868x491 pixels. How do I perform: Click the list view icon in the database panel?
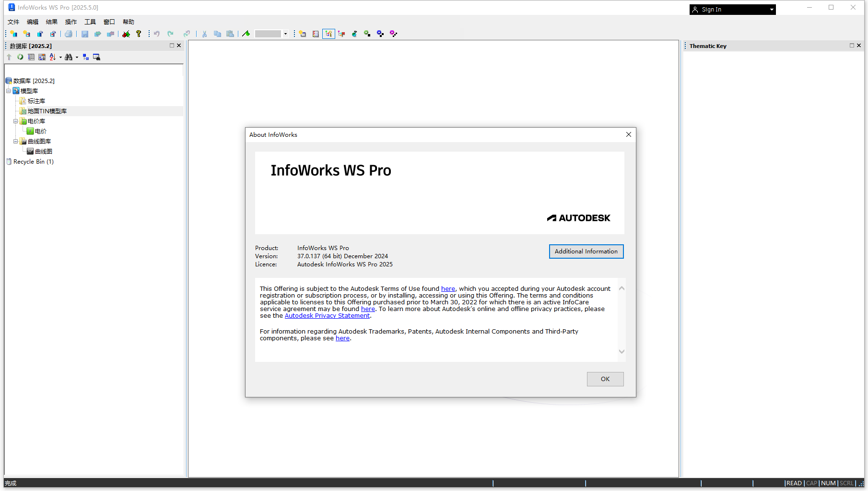pyautogui.click(x=31, y=57)
